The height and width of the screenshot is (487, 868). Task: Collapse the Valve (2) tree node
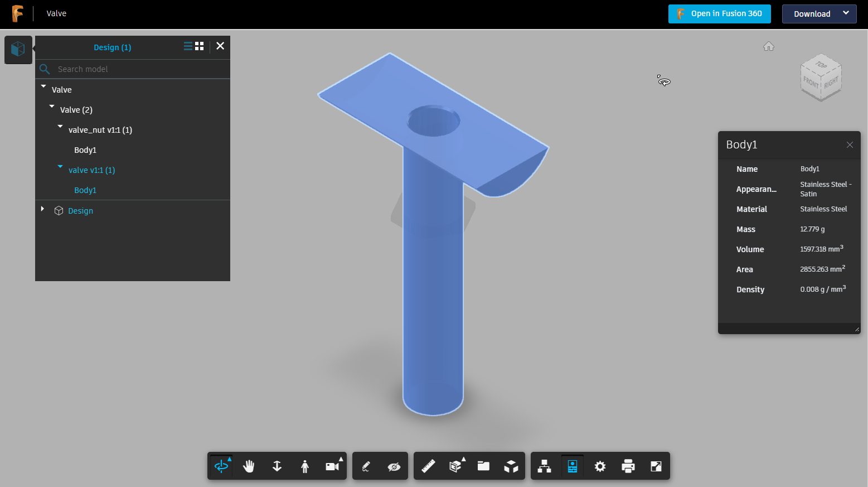tap(52, 107)
